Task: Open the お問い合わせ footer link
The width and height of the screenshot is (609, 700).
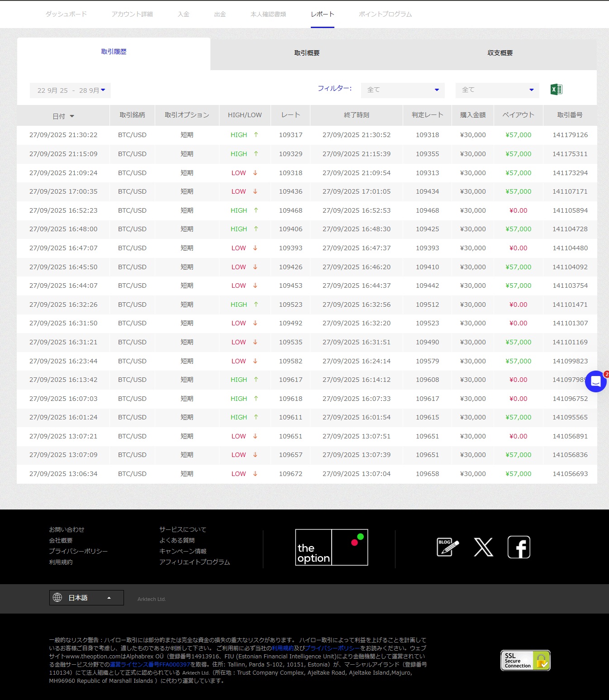Action: coord(67,529)
